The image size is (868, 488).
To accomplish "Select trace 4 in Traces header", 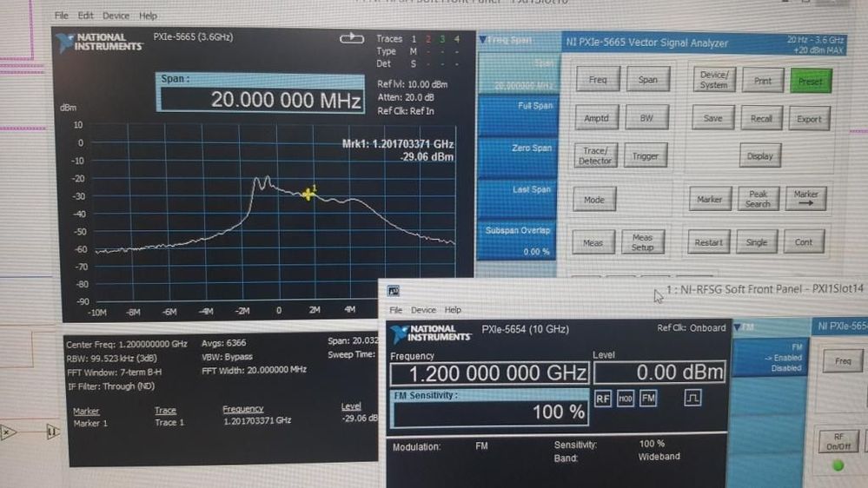I will pos(457,39).
